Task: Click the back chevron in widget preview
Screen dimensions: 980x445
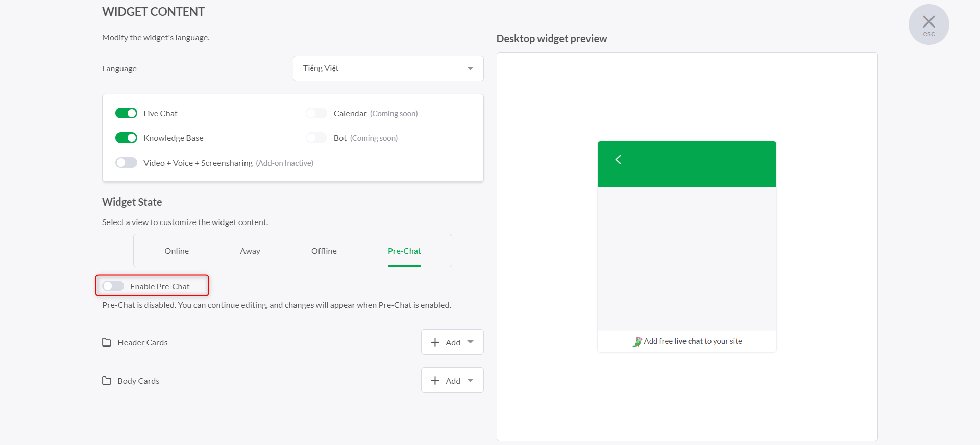Action: click(x=618, y=160)
